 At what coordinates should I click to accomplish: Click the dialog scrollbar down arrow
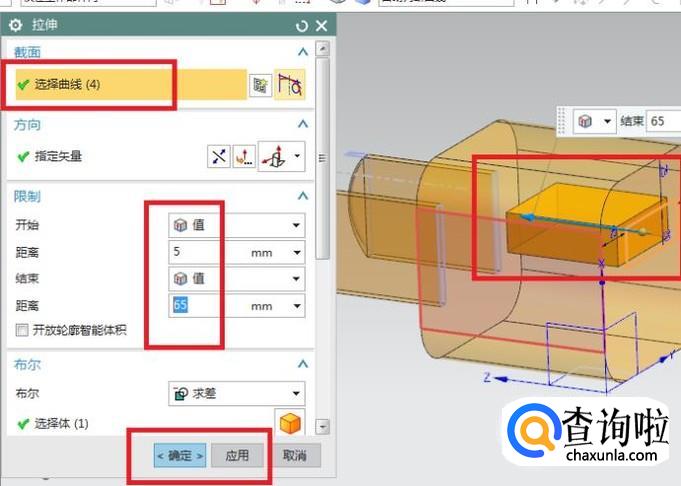pyautogui.click(x=322, y=426)
